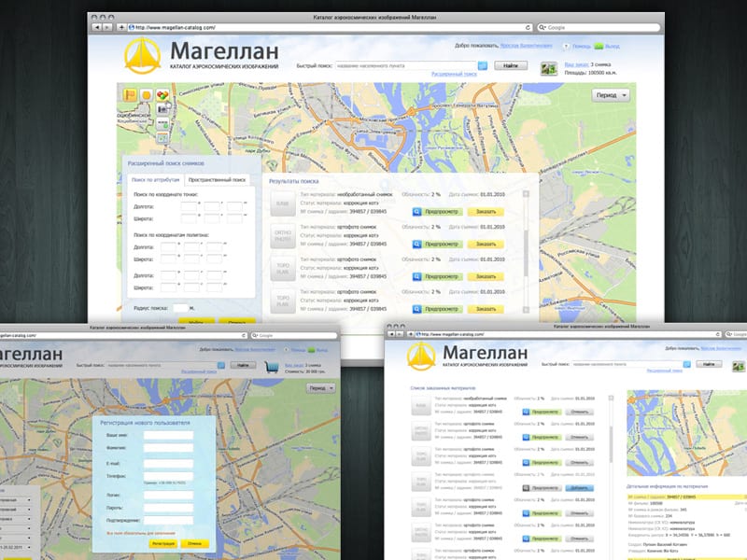Open the RAW thumbnail in the search results list
Viewport: 747px width, 560px height.
click(x=283, y=203)
